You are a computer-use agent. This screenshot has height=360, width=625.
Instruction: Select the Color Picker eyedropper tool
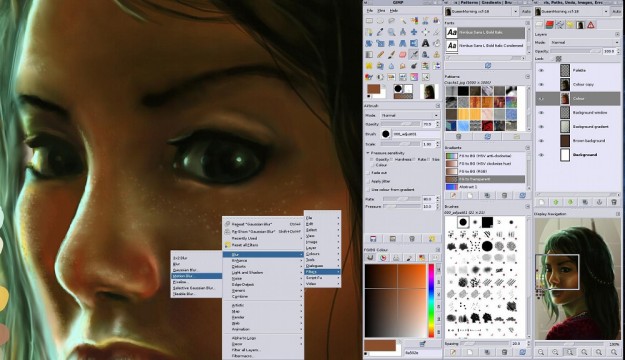coord(380,32)
